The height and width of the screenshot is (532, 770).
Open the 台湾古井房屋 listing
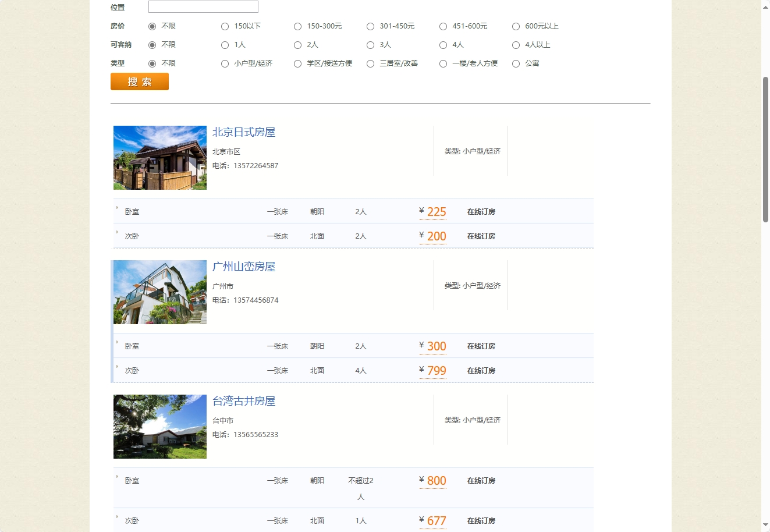(243, 401)
